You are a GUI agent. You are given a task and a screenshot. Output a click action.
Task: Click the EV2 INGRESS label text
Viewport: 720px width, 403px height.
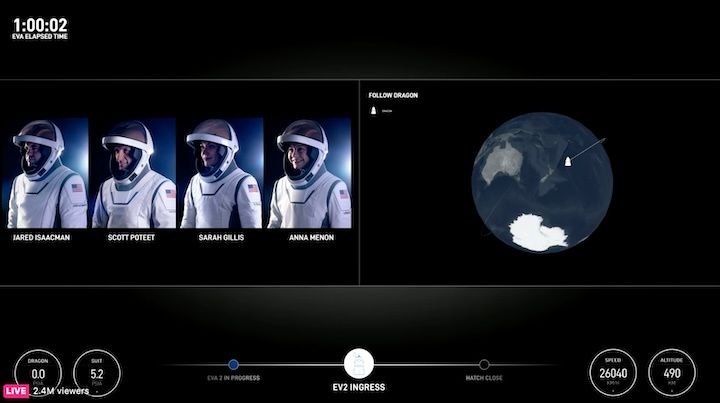[359, 387]
